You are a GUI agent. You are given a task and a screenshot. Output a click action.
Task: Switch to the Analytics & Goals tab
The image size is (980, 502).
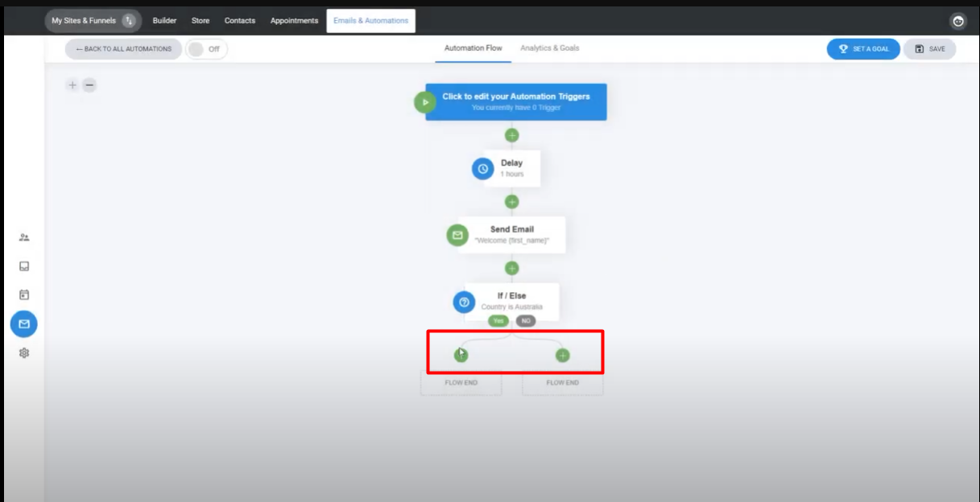pos(550,48)
